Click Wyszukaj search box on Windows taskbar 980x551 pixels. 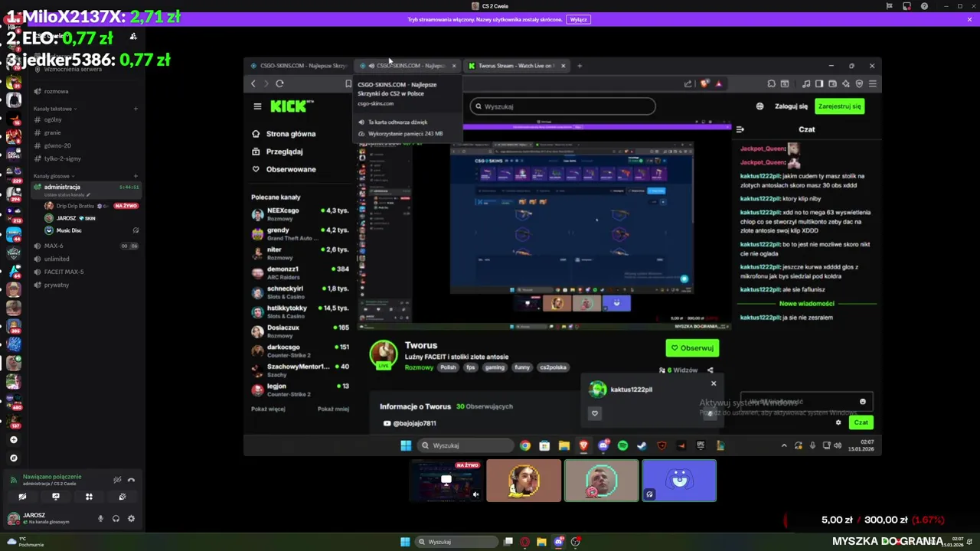pyautogui.click(x=456, y=542)
